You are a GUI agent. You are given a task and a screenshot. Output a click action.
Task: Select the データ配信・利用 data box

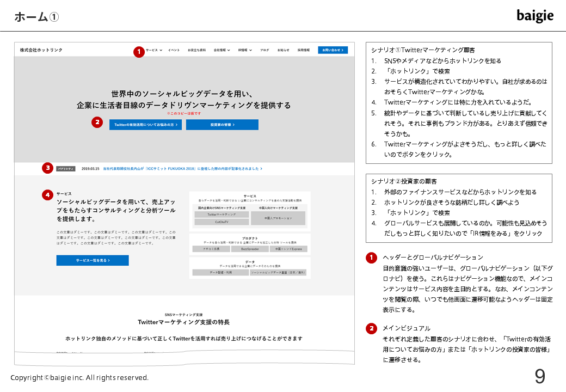coord(220,273)
